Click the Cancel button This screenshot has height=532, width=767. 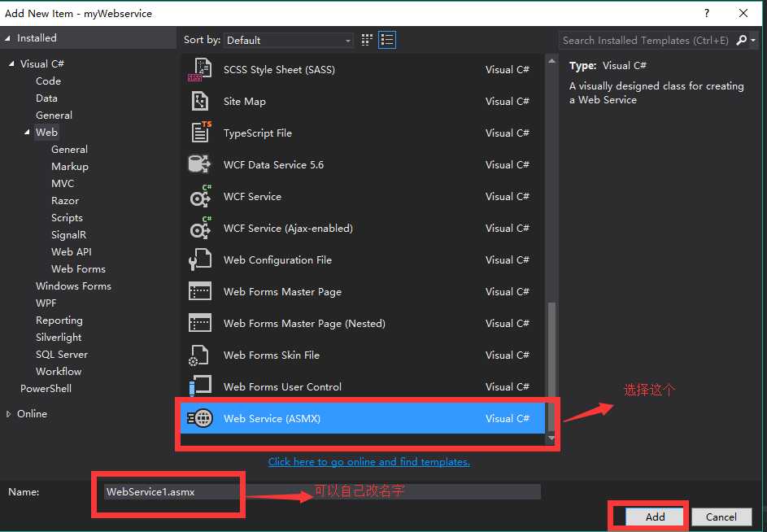click(721, 517)
